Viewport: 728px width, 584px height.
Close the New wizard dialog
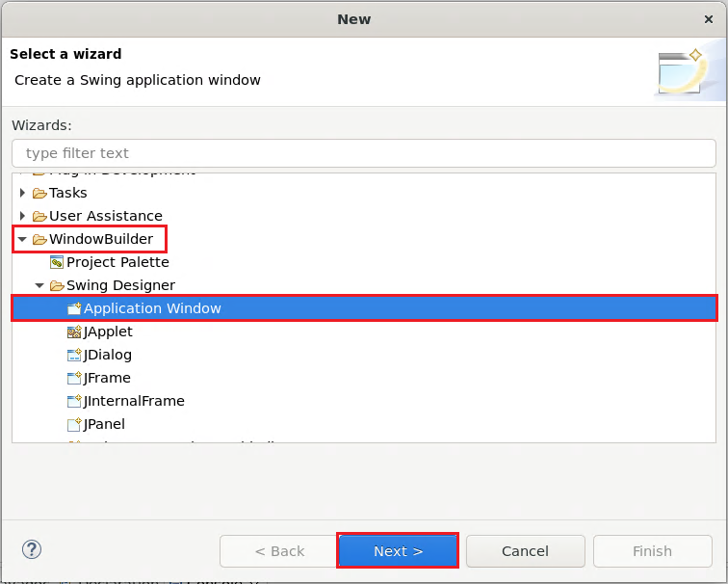click(709, 19)
